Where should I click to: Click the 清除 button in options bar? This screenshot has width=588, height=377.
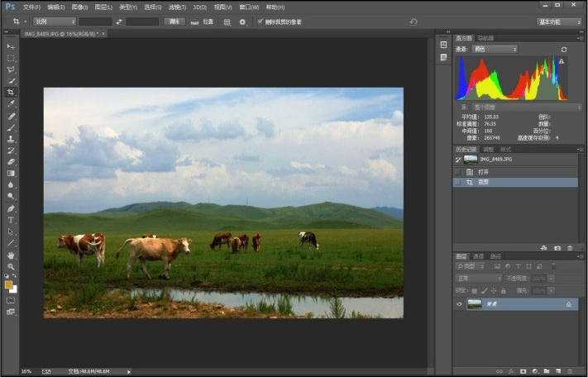(x=174, y=21)
